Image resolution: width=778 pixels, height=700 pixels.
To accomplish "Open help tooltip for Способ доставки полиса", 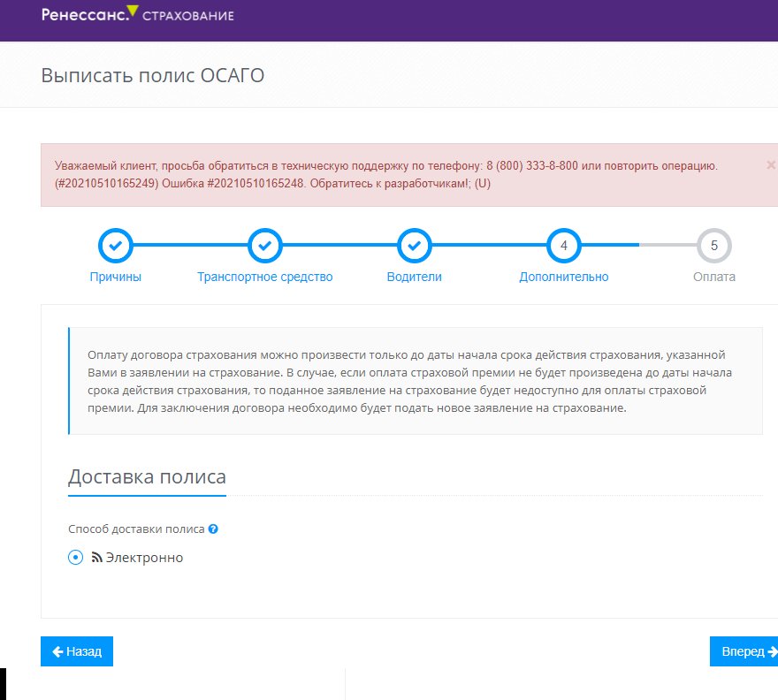I will (213, 529).
